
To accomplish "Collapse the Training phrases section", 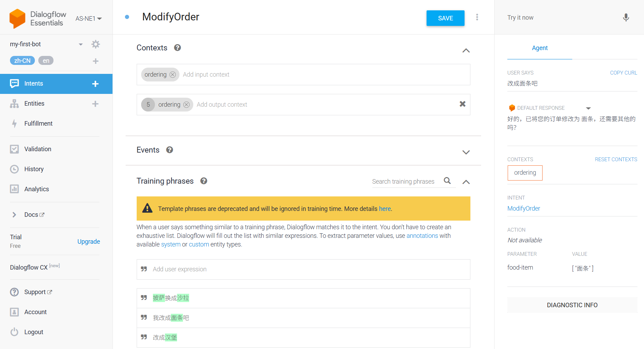I will (466, 182).
